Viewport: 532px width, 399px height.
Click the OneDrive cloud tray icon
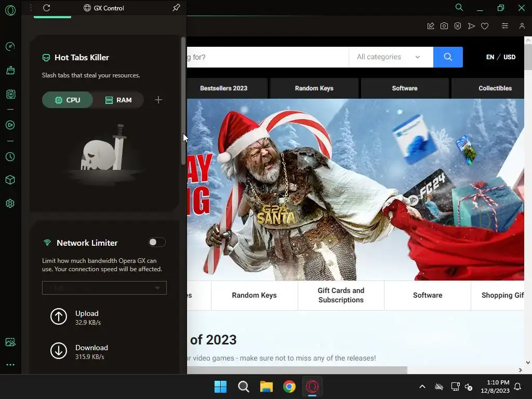pos(439,387)
